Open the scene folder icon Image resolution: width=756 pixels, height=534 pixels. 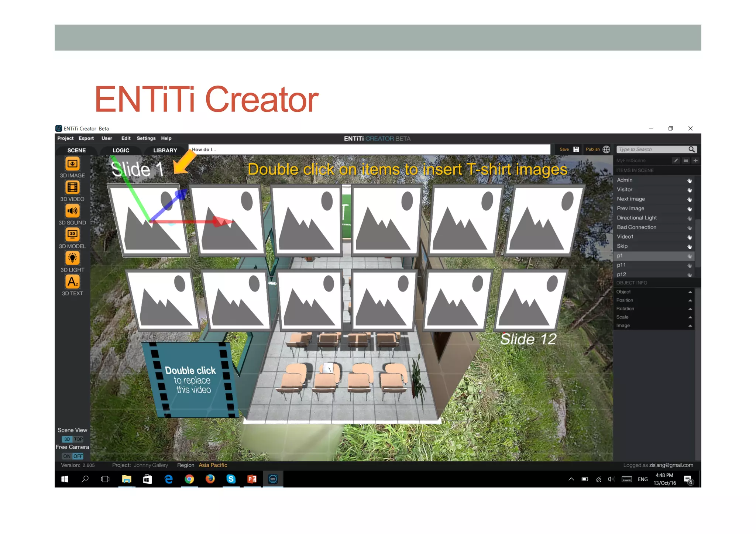tap(685, 161)
